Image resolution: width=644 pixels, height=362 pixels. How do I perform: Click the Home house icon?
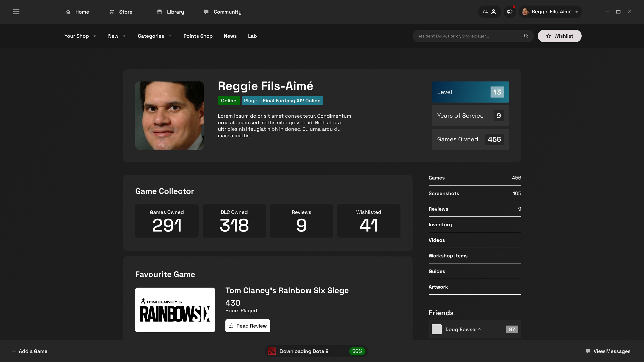coord(68,12)
